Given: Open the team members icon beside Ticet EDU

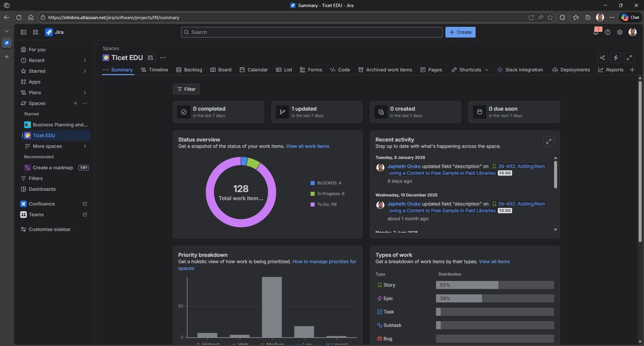Looking at the screenshot, I should tap(150, 58).
